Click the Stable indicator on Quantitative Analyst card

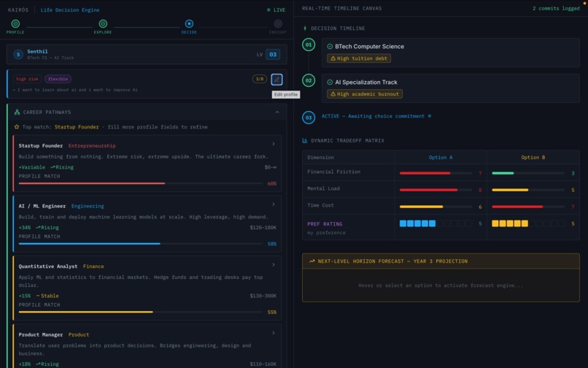[47, 296]
